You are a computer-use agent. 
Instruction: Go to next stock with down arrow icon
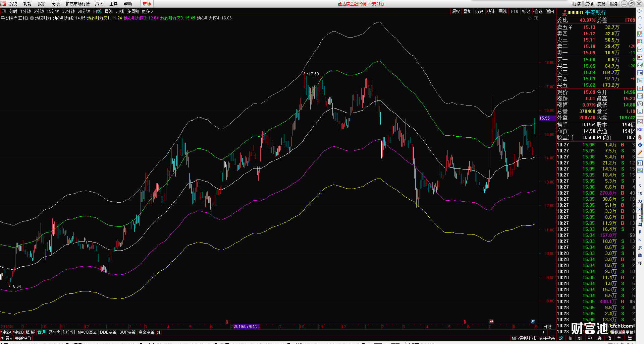click(640, 26)
